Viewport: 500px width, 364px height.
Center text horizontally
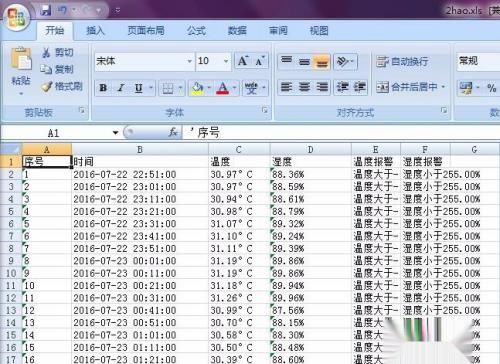coord(304,87)
